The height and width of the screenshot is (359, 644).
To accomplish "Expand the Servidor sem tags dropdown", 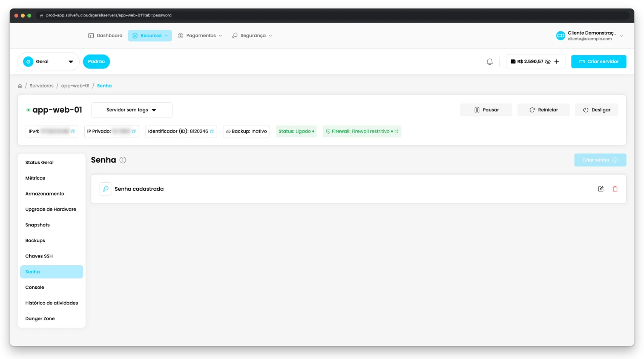I will pos(132,110).
